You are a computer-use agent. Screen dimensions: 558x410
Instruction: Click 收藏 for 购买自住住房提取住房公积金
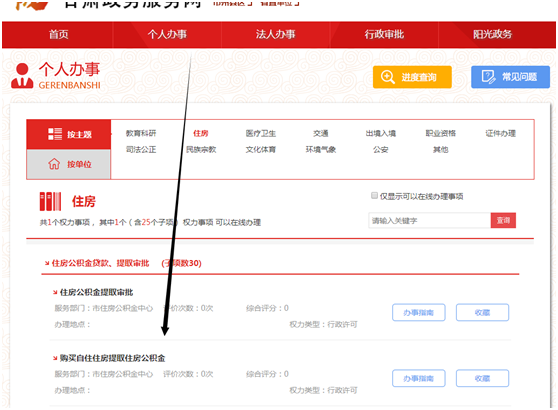(x=482, y=378)
